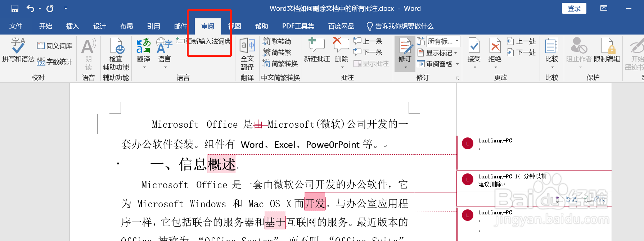The height and width of the screenshot is (241, 644).
Task: Open 字数统计 word count
Action: 55,62
